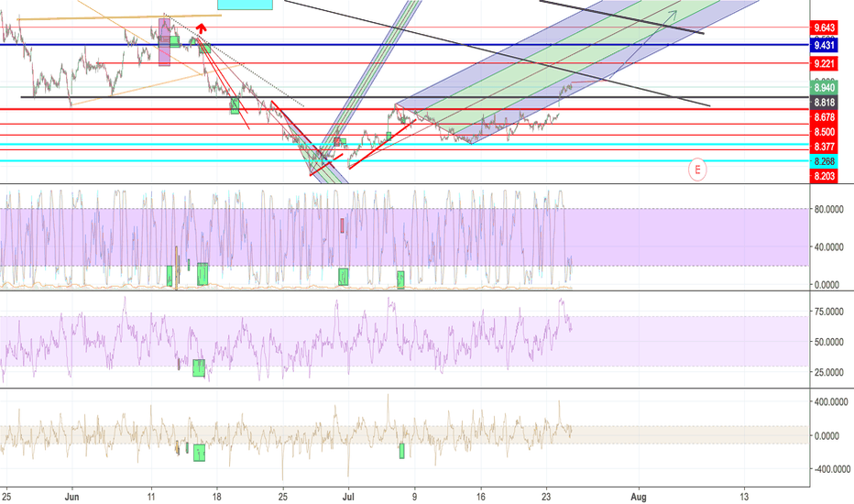854x504 pixels.
Task: Click the 13 date label on time axis
Action: [x=744, y=497]
